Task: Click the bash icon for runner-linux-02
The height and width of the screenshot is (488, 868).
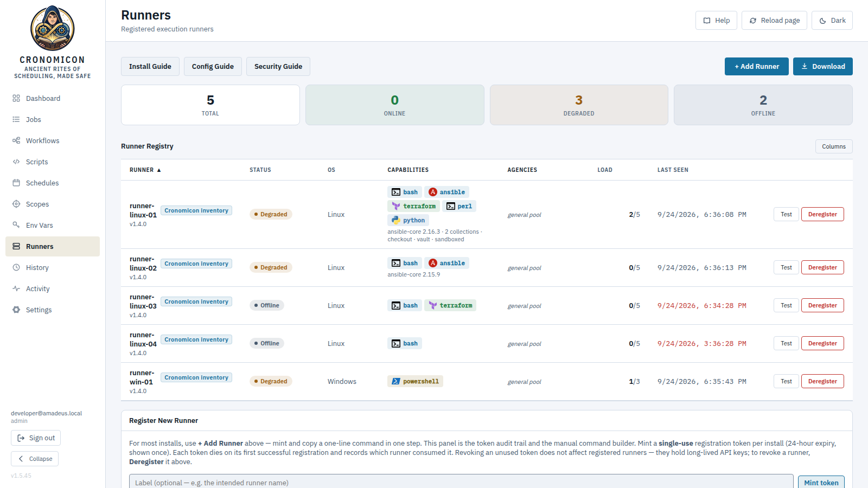Action: [396, 263]
